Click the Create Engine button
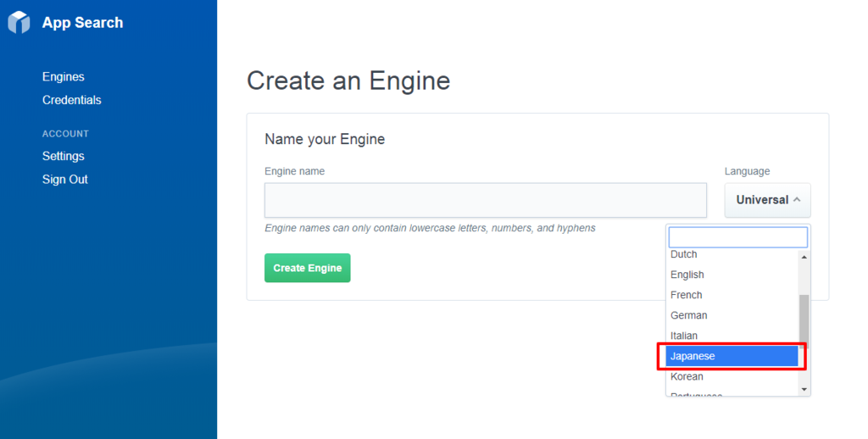This screenshot has width=868, height=439. [x=307, y=268]
